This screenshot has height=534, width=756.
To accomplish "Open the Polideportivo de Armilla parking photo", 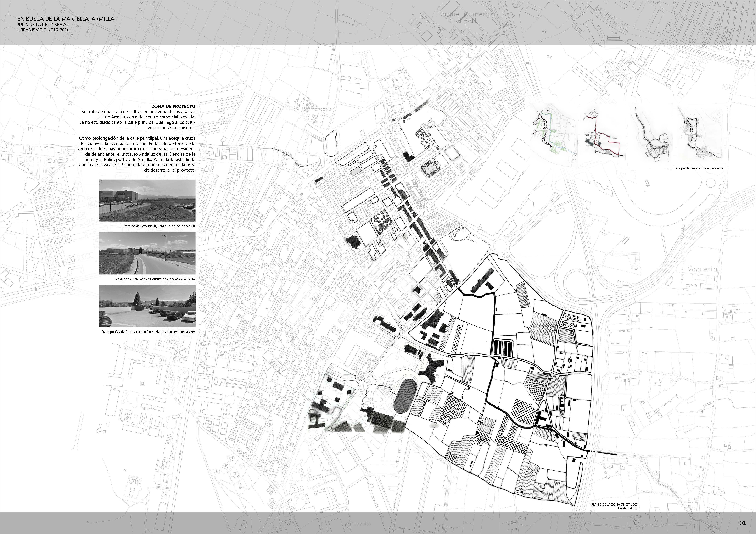I will click(147, 306).
